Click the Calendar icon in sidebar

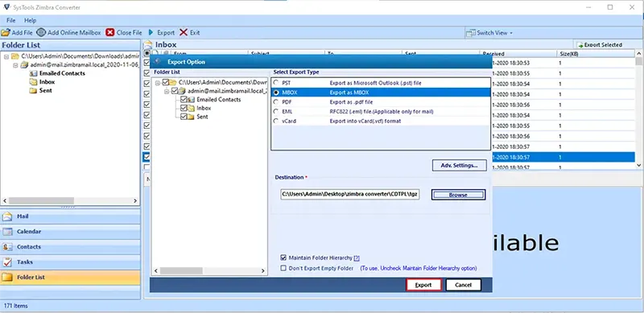pyautogui.click(x=7, y=232)
